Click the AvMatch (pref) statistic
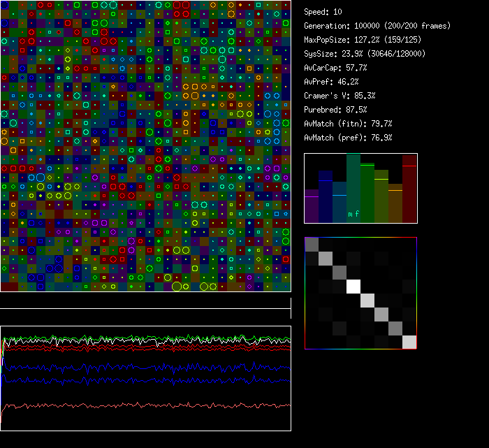The width and height of the screenshot is (489, 448). click(348, 138)
